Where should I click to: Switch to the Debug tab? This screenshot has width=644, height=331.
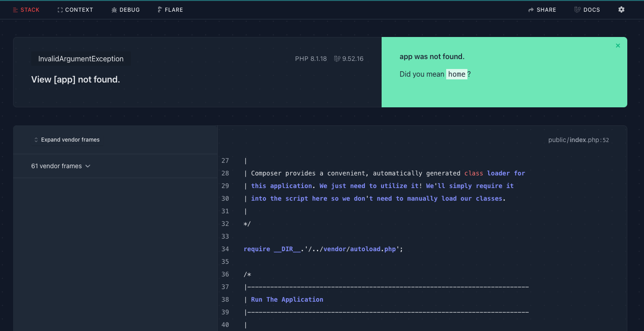pos(126,9)
